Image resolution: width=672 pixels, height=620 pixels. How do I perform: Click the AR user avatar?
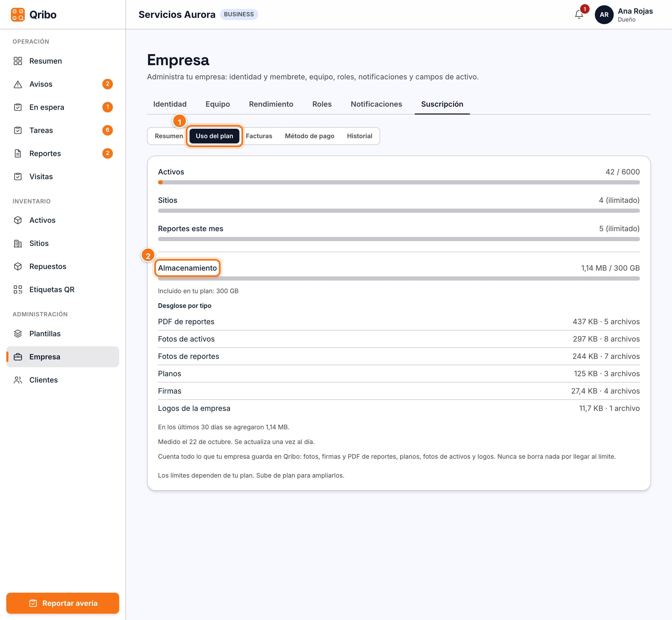[604, 15]
